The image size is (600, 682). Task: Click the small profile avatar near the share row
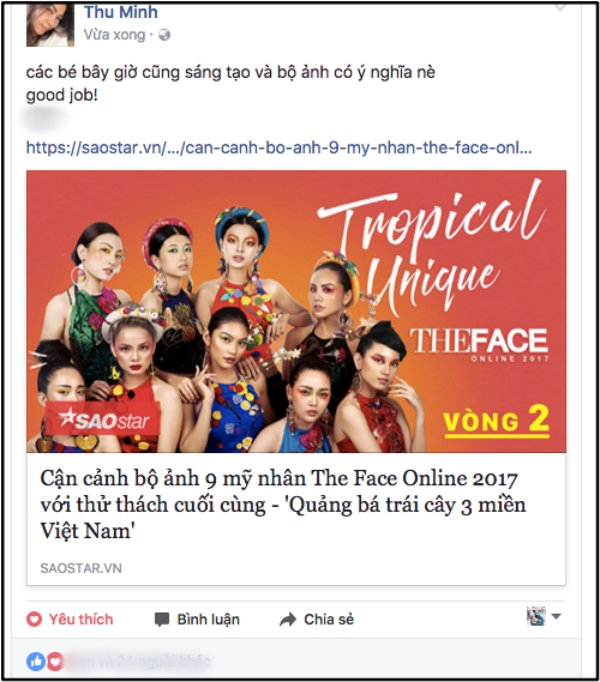pos(536,616)
